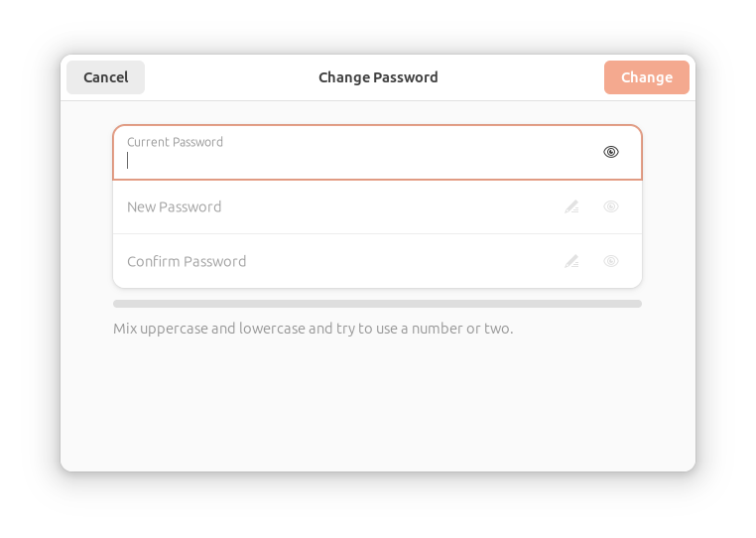Click the Confirm Password placeholder text
Image resolution: width=756 pixels, height=538 pixels.
pos(187,261)
